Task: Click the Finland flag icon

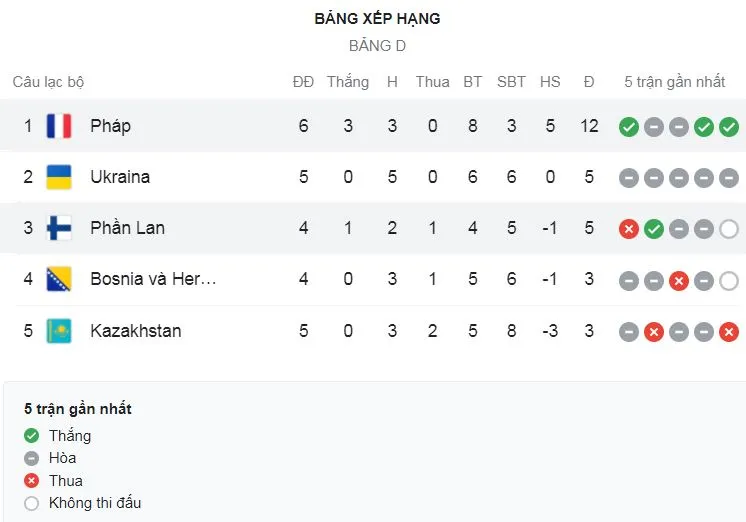Action: [59, 228]
